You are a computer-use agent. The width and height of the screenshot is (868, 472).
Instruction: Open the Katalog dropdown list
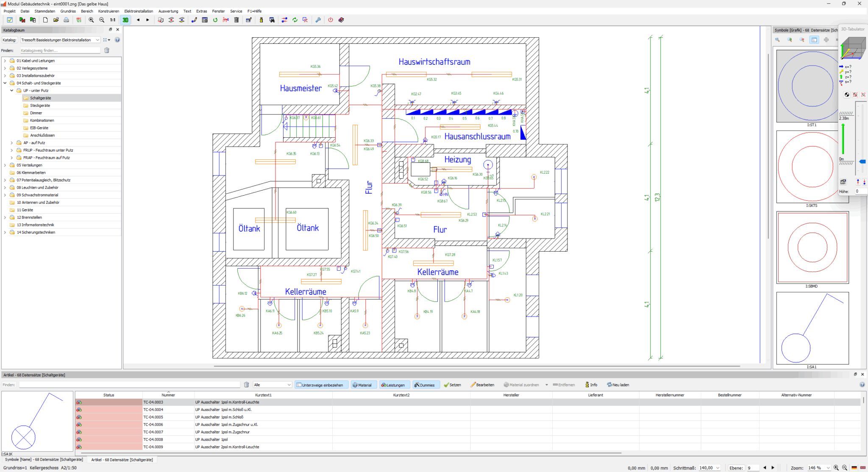coord(97,39)
